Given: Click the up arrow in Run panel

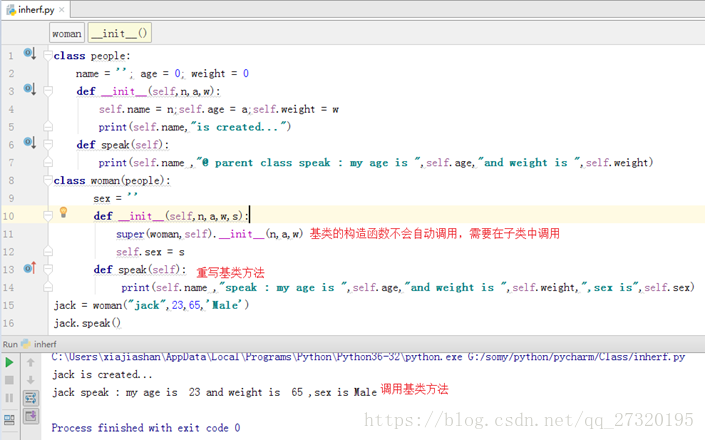Looking at the screenshot, I should click(31, 362).
